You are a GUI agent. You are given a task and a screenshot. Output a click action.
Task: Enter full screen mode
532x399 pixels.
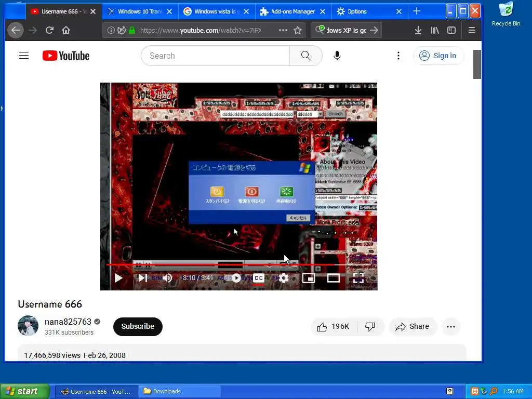coord(358,278)
